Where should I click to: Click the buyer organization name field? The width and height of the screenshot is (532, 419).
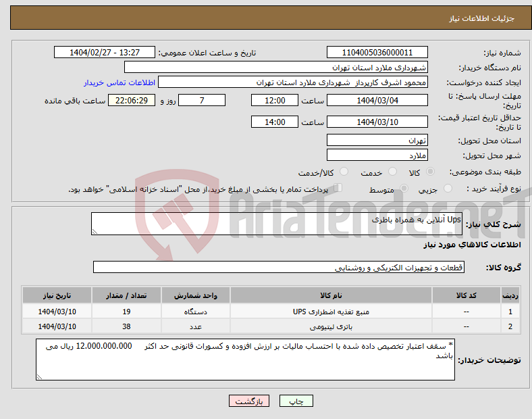[276, 67]
